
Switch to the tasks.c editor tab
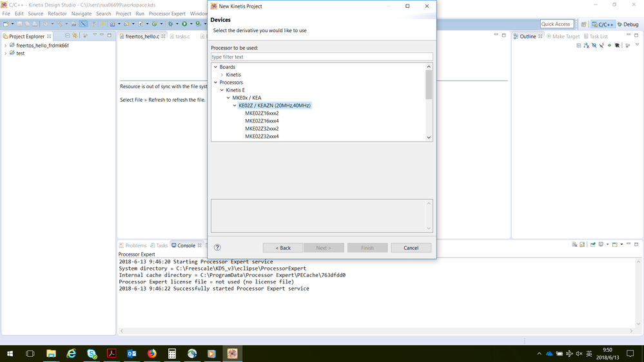pos(180,36)
